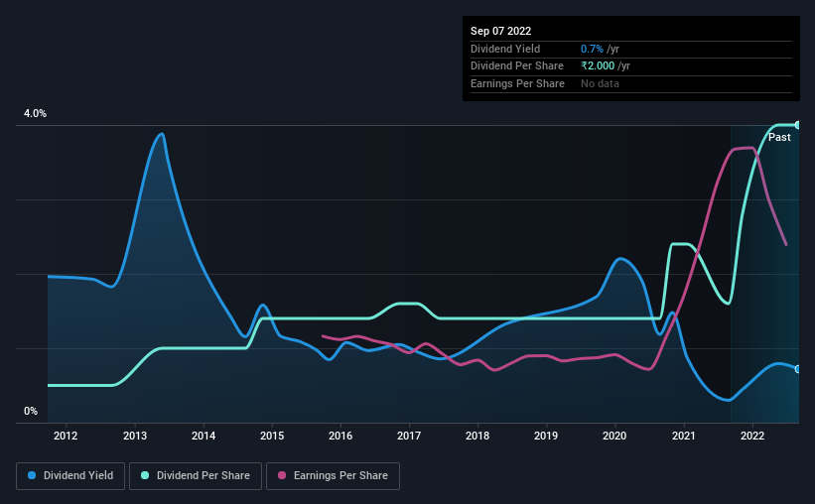Screen dimensions: 815x504
Task: Click the 2017 x-axis label
Action: (x=409, y=436)
